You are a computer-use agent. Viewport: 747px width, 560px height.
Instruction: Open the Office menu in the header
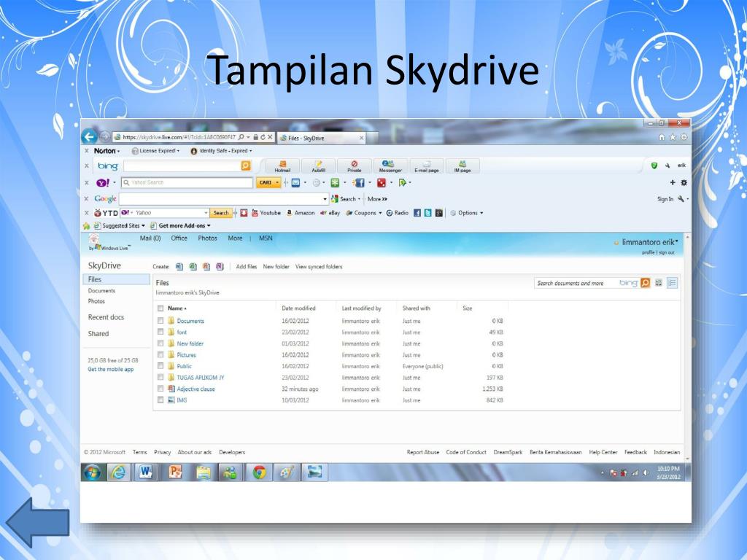tap(179, 238)
